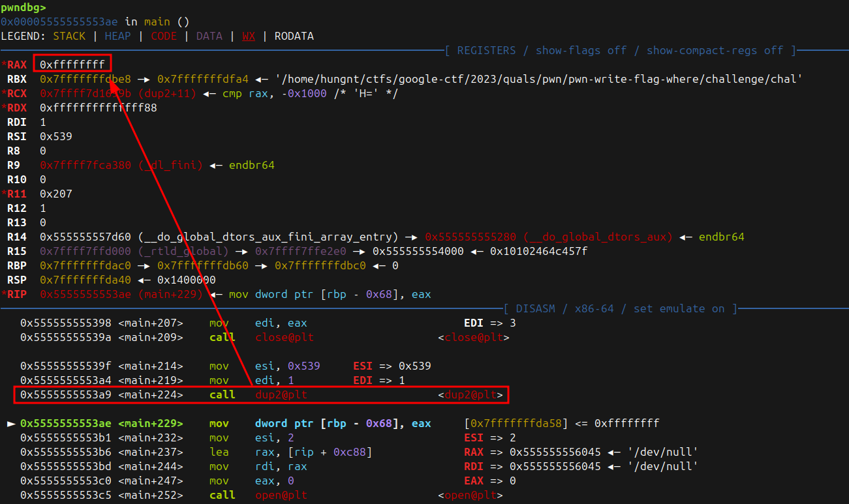Click address 0x5555555553ae at main+229
849x504 pixels.
click(x=69, y=423)
